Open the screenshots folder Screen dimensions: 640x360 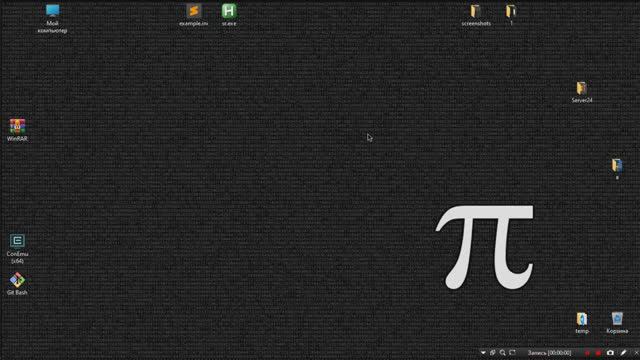(x=476, y=15)
